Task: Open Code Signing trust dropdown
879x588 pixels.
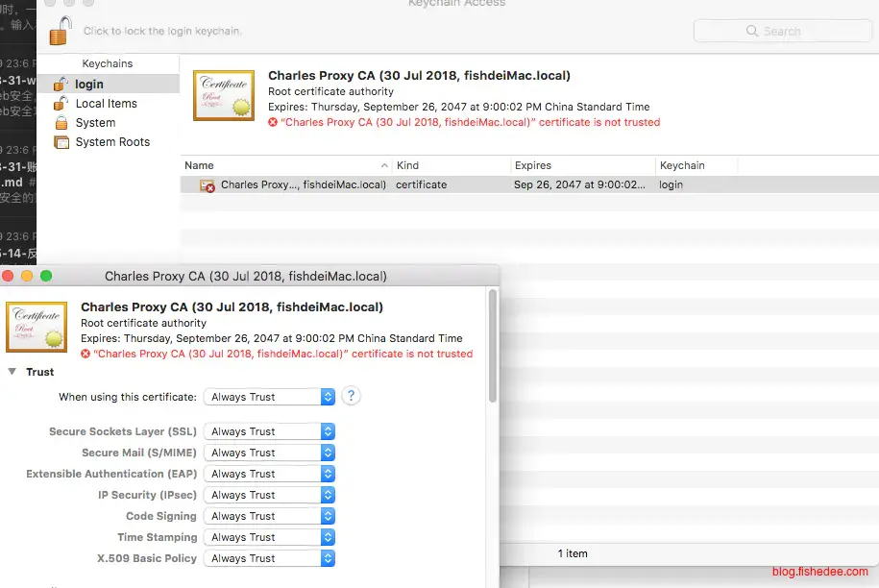Action: click(269, 516)
